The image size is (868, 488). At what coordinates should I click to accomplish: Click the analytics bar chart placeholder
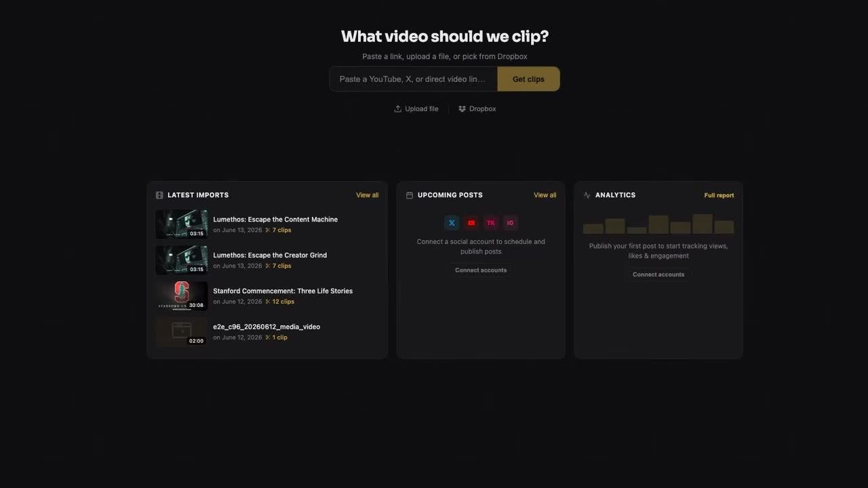658,224
